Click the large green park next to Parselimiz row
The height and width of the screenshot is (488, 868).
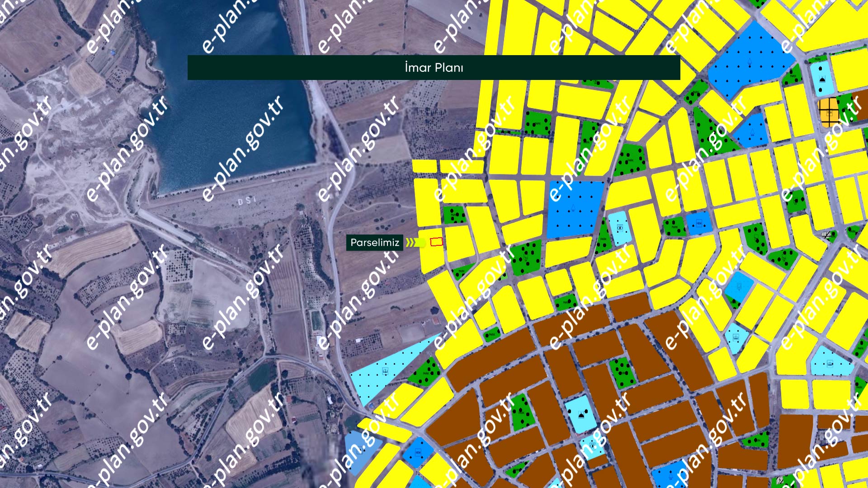pyautogui.click(x=527, y=258)
